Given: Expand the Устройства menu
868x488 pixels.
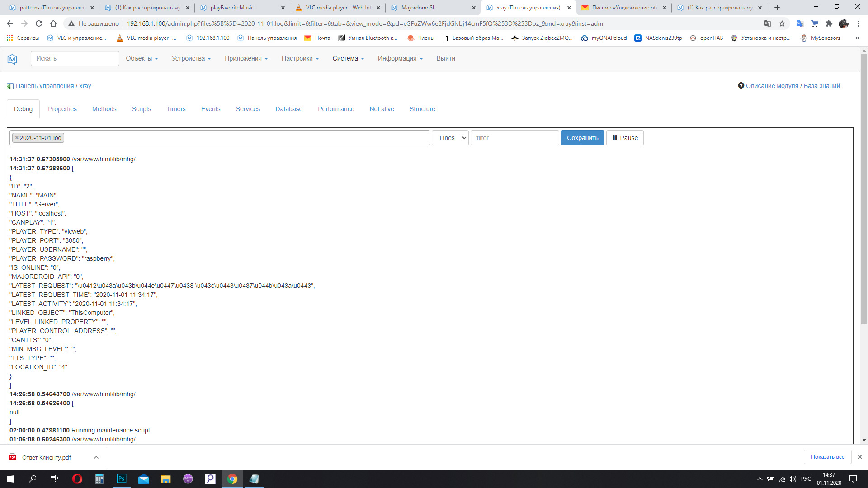Looking at the screenshot, I should 191,58.
